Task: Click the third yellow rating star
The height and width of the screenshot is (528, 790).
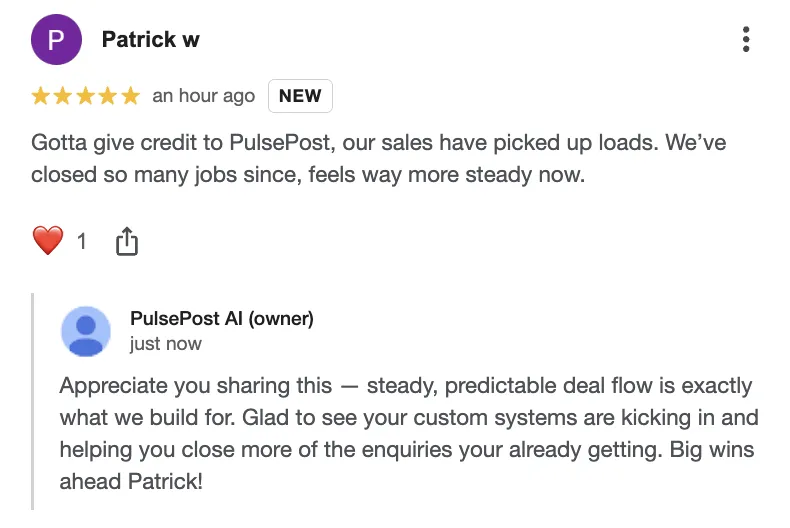Action: [86, 97]
